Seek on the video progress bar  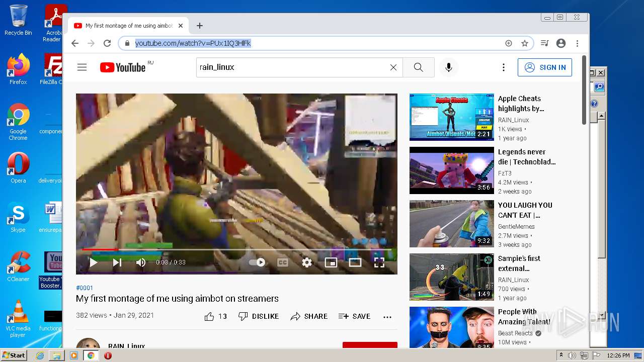click(x=236, y=249)
